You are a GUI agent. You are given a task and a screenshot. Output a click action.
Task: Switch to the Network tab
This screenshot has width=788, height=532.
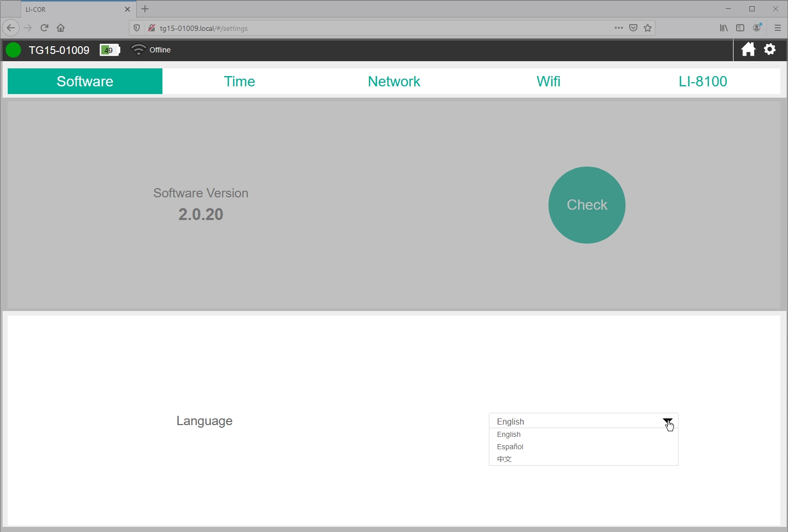(x=394, y=81)
